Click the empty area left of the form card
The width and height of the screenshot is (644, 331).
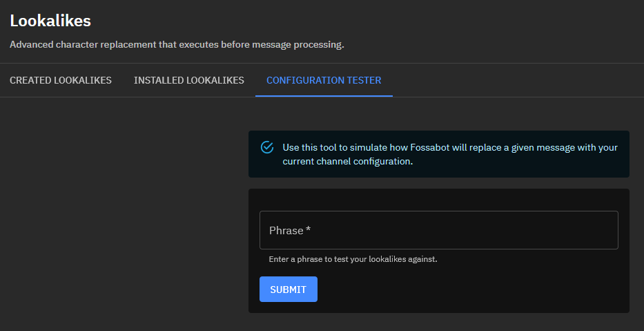click(124, 221)
